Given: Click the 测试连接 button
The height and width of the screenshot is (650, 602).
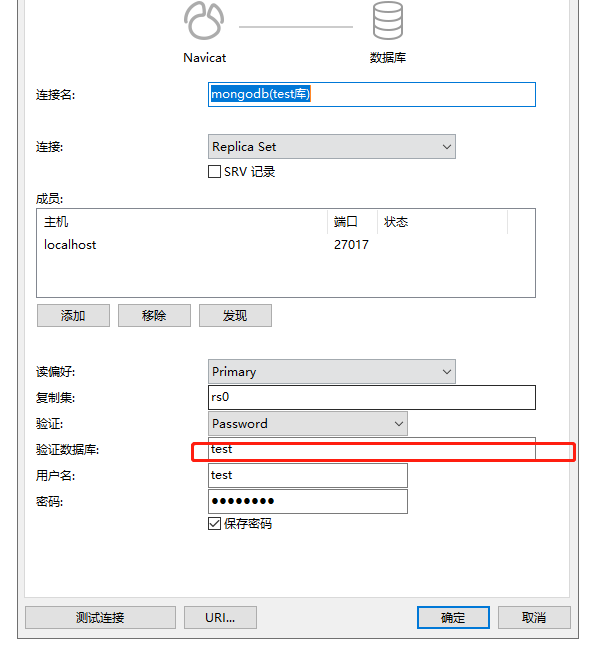Looking at the screenshot, I should pos(100,618).
